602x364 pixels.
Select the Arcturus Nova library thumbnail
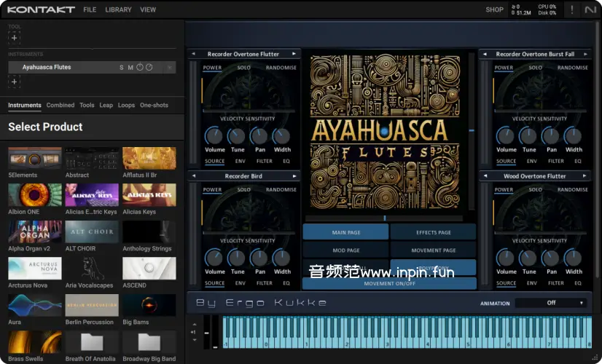pos(34,269)
